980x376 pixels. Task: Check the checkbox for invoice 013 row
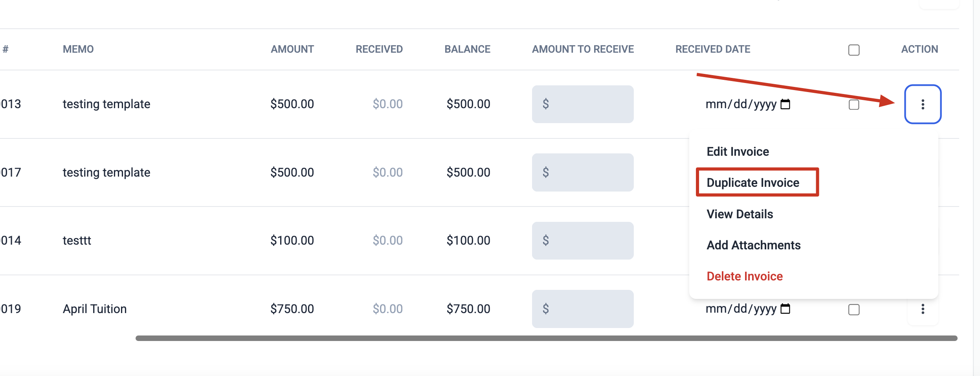(x=854, y=105)
